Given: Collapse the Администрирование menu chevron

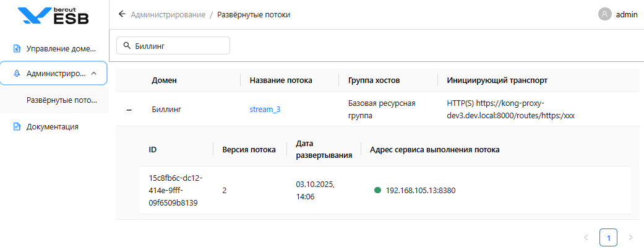Looking at the screenshot, I should point(94,73).
